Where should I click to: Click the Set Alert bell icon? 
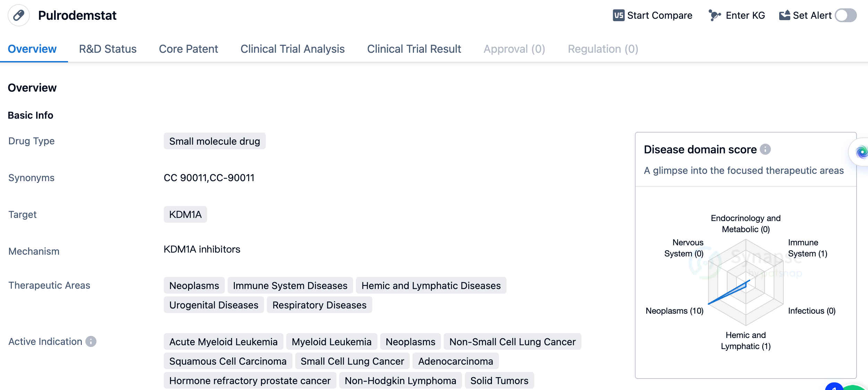tap(784, 15)
